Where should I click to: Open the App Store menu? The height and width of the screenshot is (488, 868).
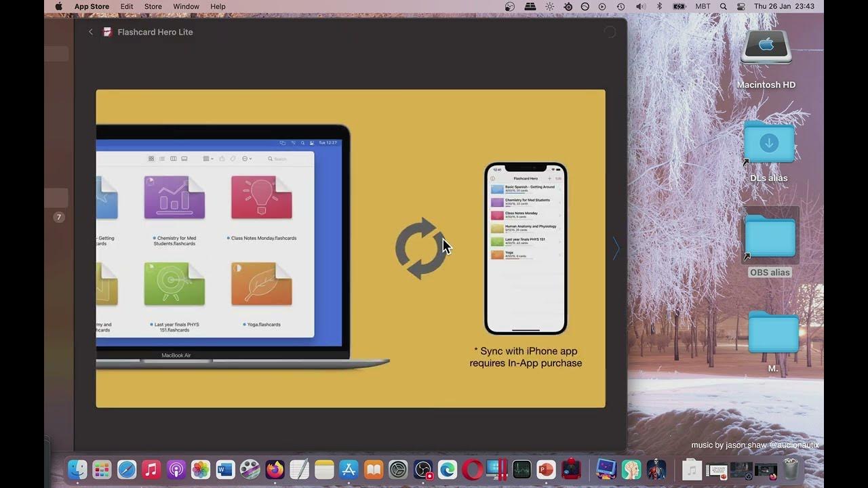coord(92,7)
